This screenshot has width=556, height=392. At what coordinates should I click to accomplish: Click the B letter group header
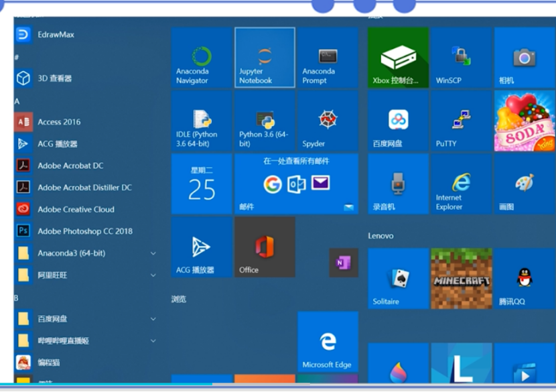(16, 298)
